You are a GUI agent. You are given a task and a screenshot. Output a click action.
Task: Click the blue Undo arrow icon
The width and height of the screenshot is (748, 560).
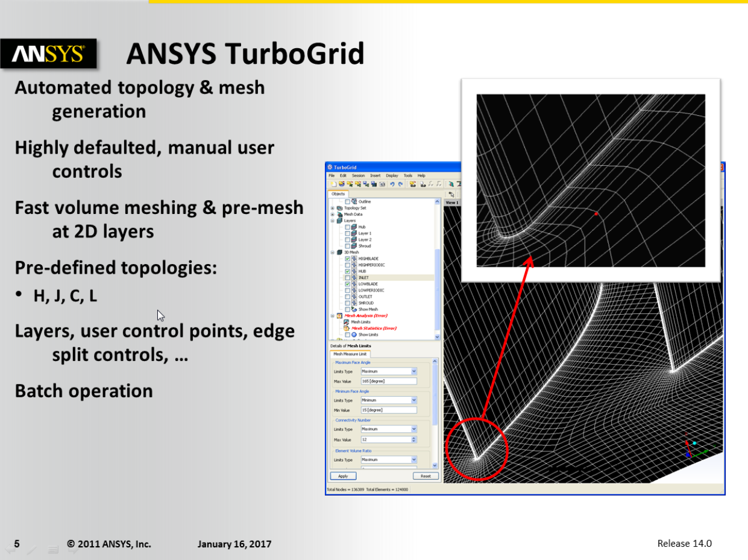point(392,184)
